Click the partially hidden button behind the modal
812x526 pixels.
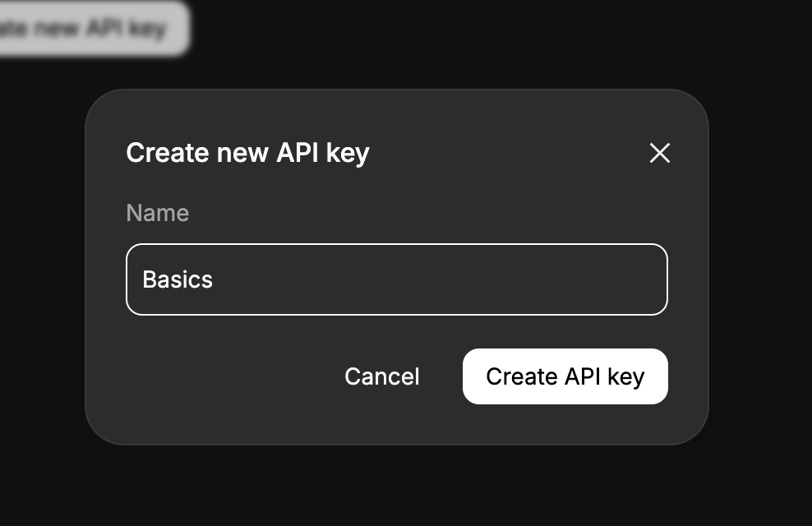[90, 29]
